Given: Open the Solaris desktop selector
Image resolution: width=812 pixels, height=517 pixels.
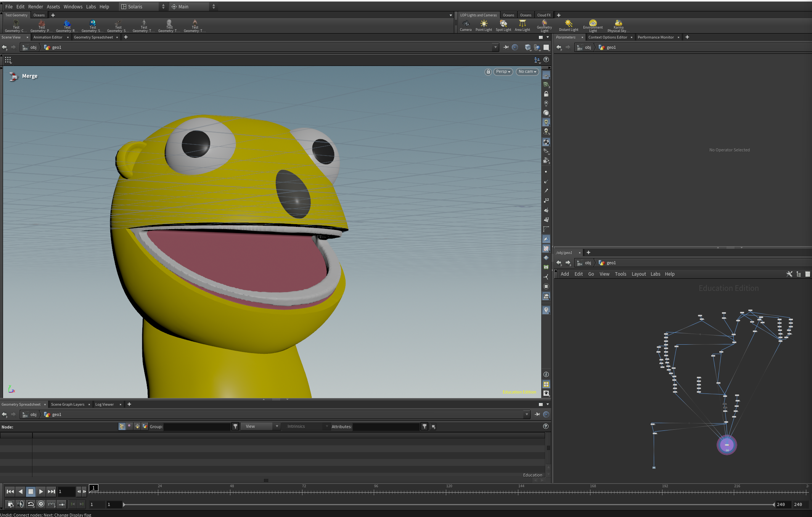Looking at the screenshot, I should coord(143,6).
